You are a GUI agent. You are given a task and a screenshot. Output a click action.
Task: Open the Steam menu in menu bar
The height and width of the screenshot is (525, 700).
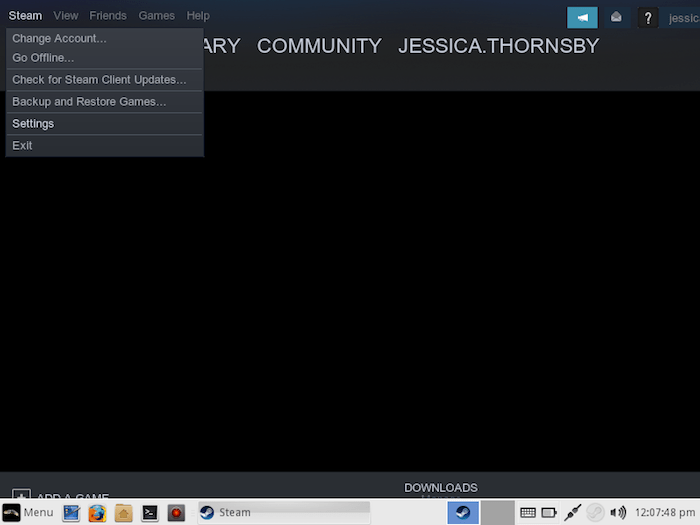pyautogui.click(x=25, y=16)
